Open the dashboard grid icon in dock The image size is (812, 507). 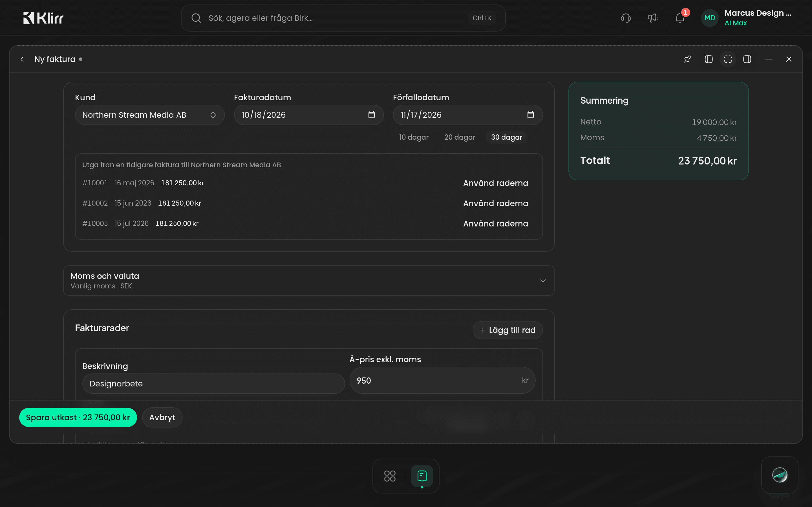[x=390, y=476]
